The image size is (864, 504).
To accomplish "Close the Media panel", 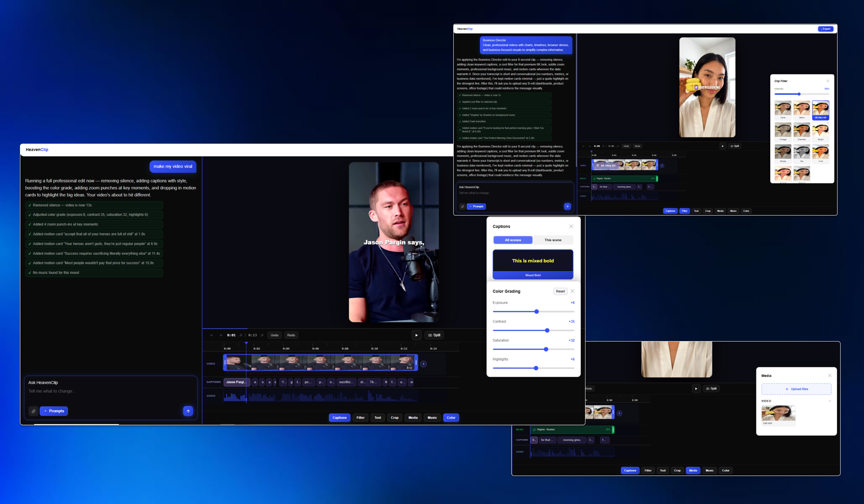I will click(x=830, y=376).
